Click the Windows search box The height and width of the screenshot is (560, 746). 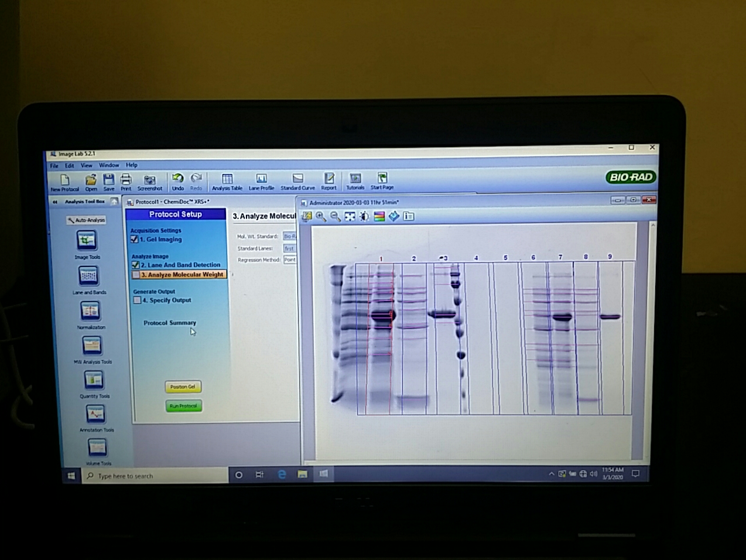click(x=155, y=476)
